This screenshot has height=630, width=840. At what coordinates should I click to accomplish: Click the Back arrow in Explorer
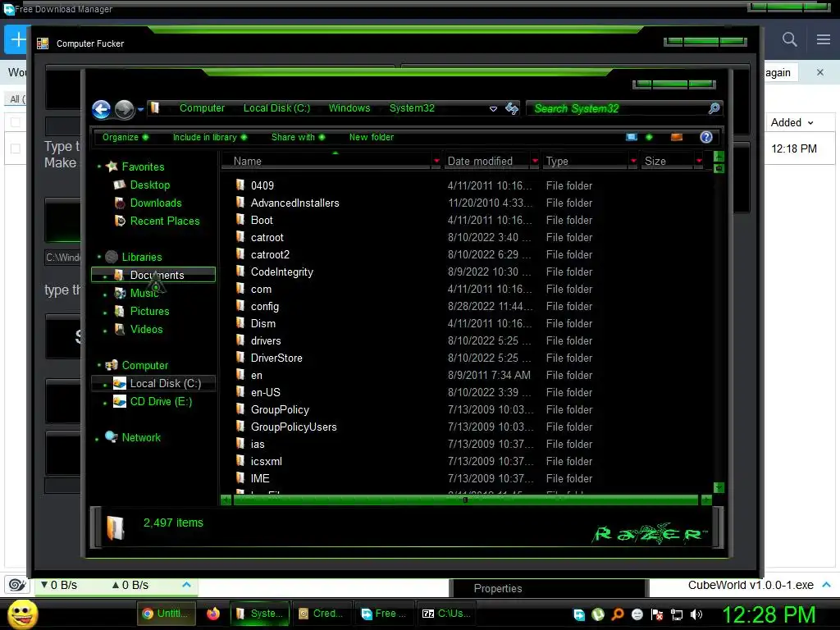pos(101,109)
